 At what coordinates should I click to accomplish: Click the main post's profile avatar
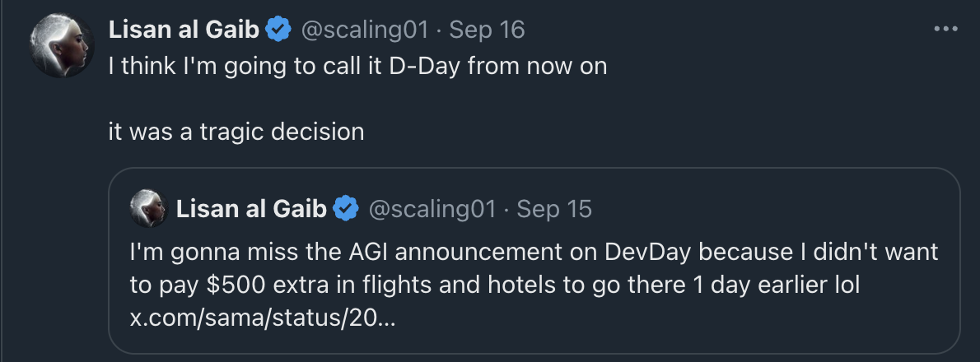coord(62,45)
